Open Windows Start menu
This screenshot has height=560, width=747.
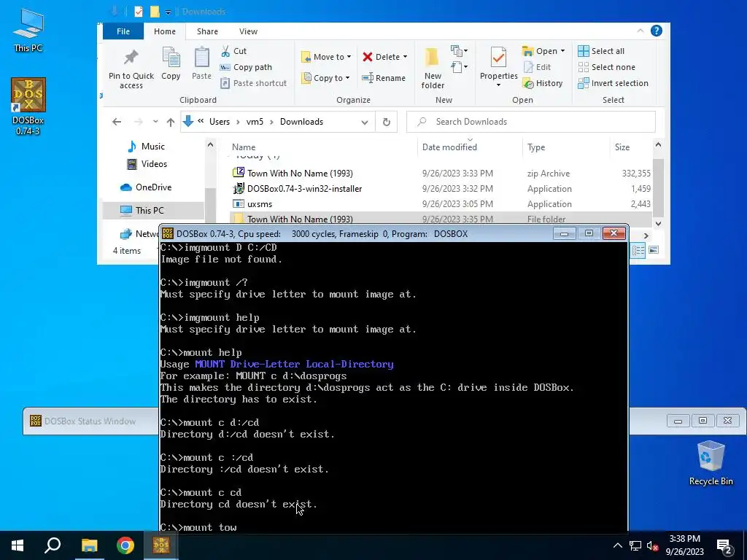coord(18,545)
